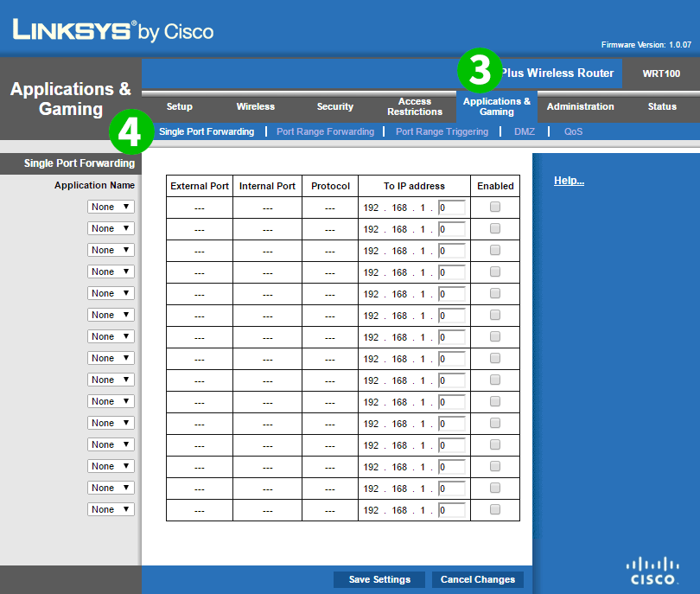Click the Protocol column header
Image resolution: width=700 pixels, height=594 pixels.
(330, 186)
